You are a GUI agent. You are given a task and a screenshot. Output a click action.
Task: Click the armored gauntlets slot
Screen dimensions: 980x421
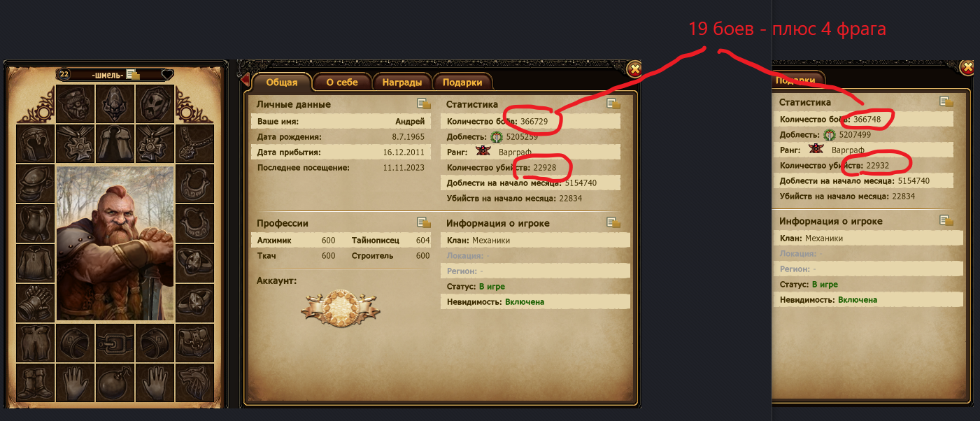tap(35, 303)
